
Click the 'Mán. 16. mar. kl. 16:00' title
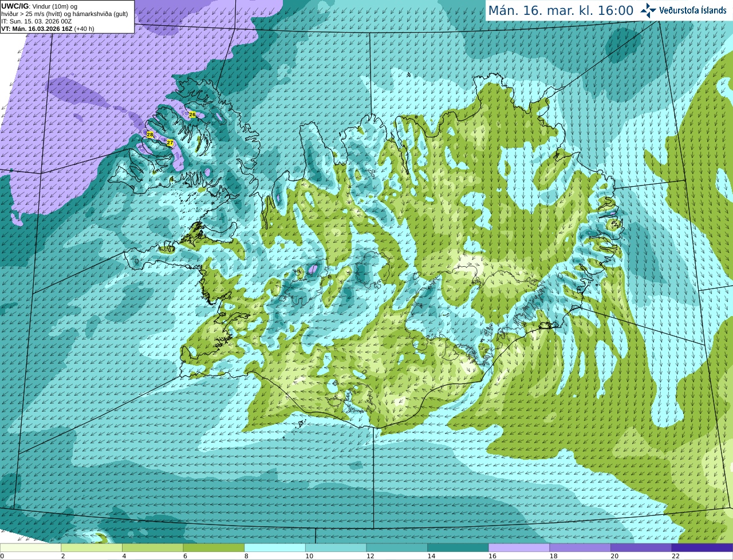(561, 10)
